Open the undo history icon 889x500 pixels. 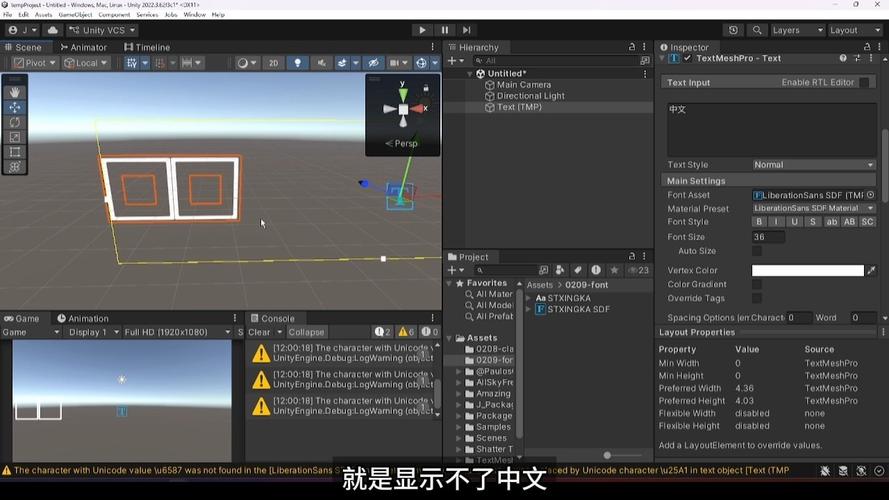(x=733, y=30)
